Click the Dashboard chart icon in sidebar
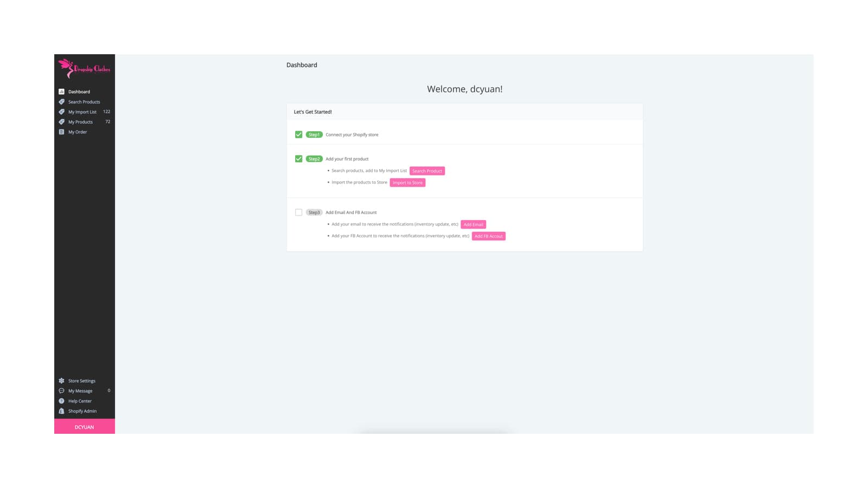868x488 pixels. click(61, 92)
